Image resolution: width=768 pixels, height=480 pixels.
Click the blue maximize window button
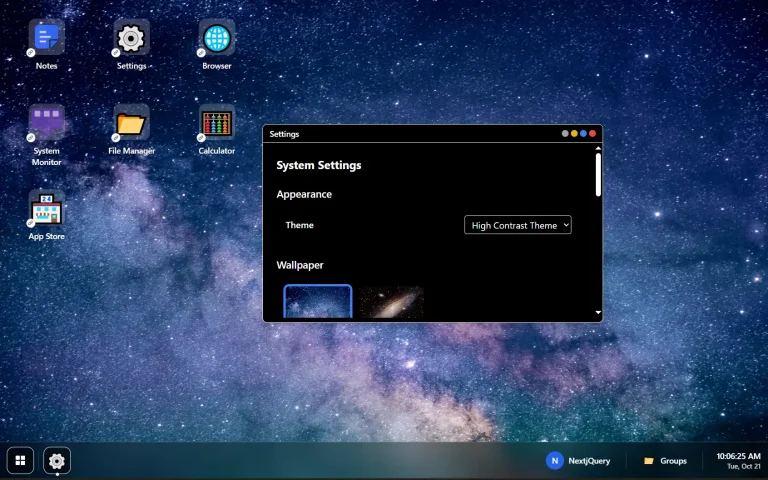pyautogui.click(x=583, y=133)
